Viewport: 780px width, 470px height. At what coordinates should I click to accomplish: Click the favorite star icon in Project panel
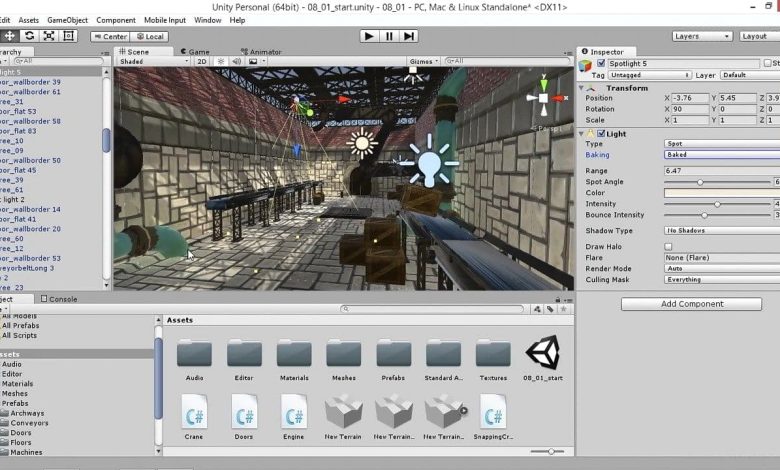pos(563,309)
